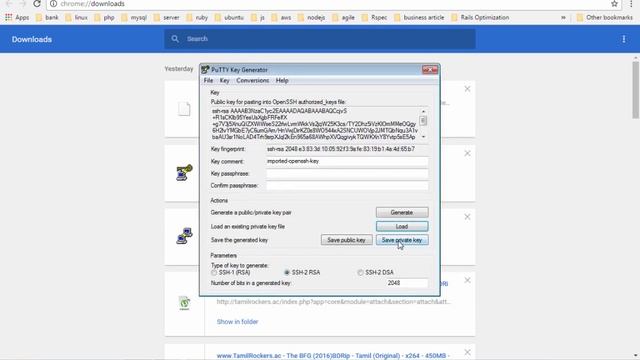Click the Key comment field
This screenshot has height=360, width=640.
(347, 161)
